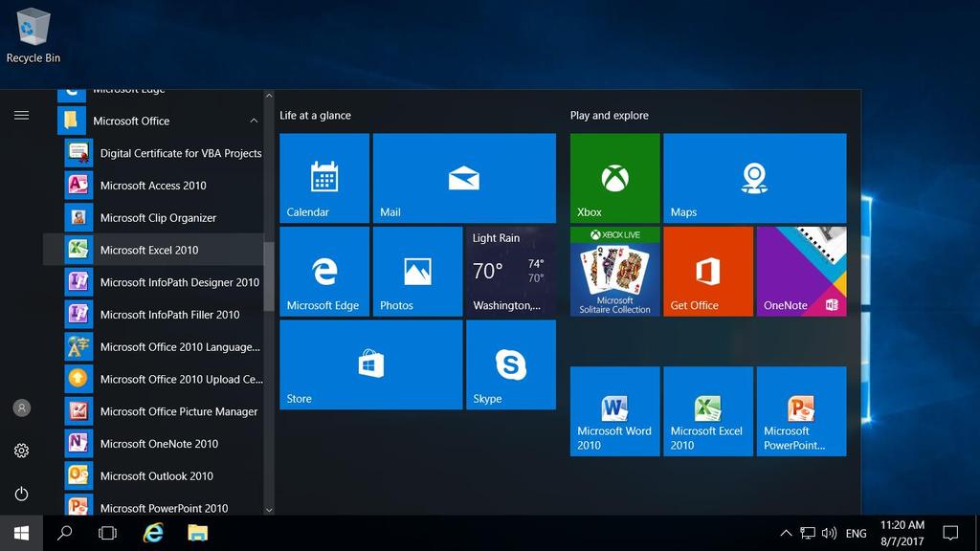Open the Light Rain weather tile
Screen dimensions: 980x551
(x=511, y=271)
